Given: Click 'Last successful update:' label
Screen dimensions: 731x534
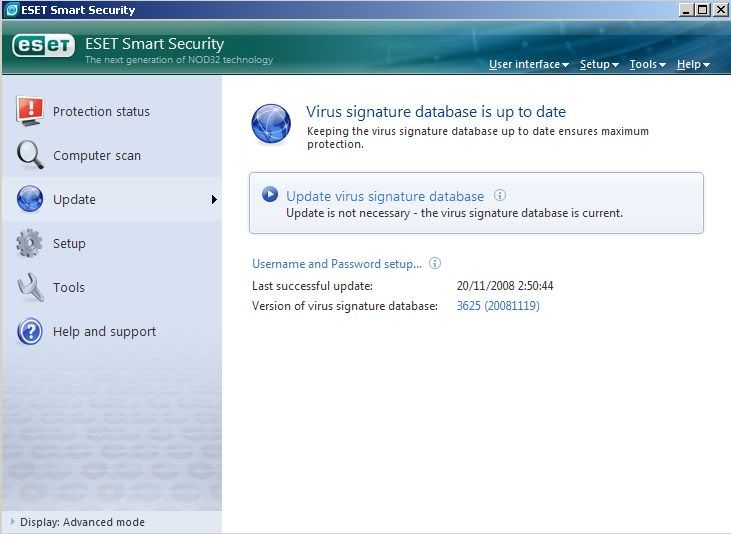Looking at the screenshot, I should click(x=312, y=285).
